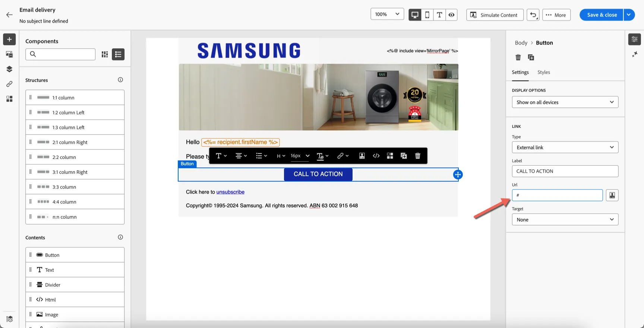This screenshot has height=328, width=644.
Task: Click the unsubscribe link in email
Action: coord(230,192)
